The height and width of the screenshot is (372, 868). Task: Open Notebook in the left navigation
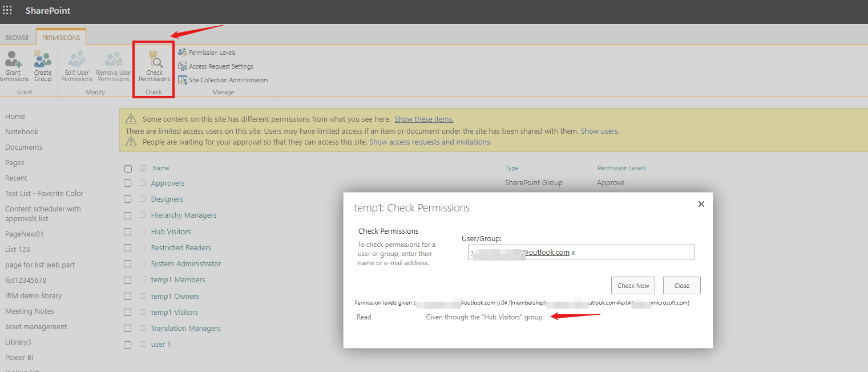pos(22,132)
